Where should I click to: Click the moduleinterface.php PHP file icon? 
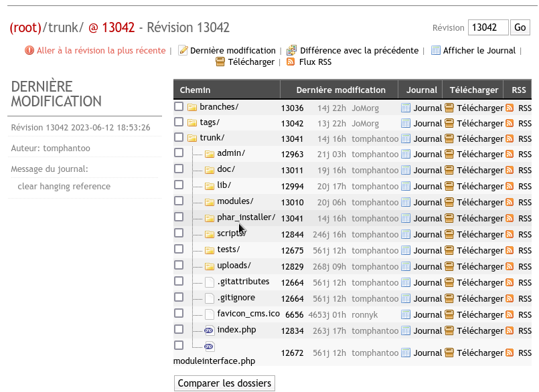(209, 347)
